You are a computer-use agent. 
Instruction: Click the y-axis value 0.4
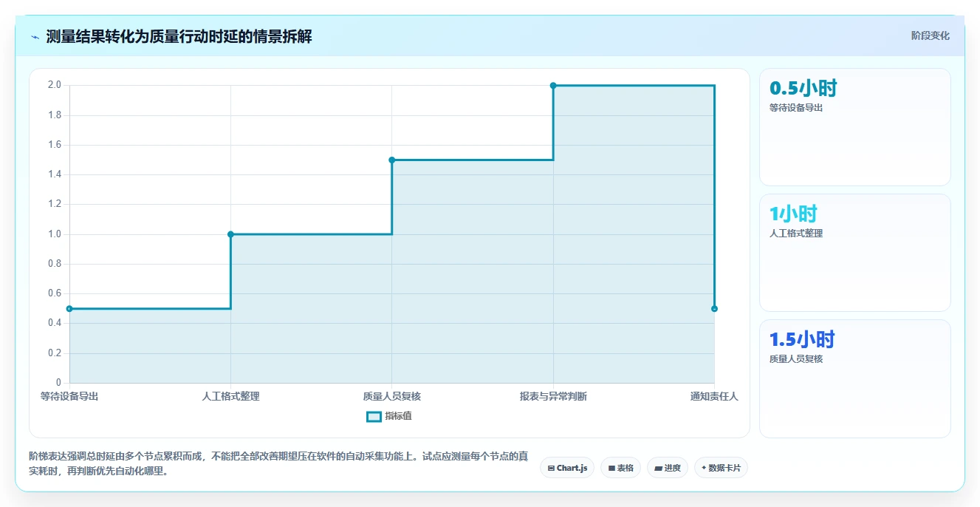coord(55,323)
